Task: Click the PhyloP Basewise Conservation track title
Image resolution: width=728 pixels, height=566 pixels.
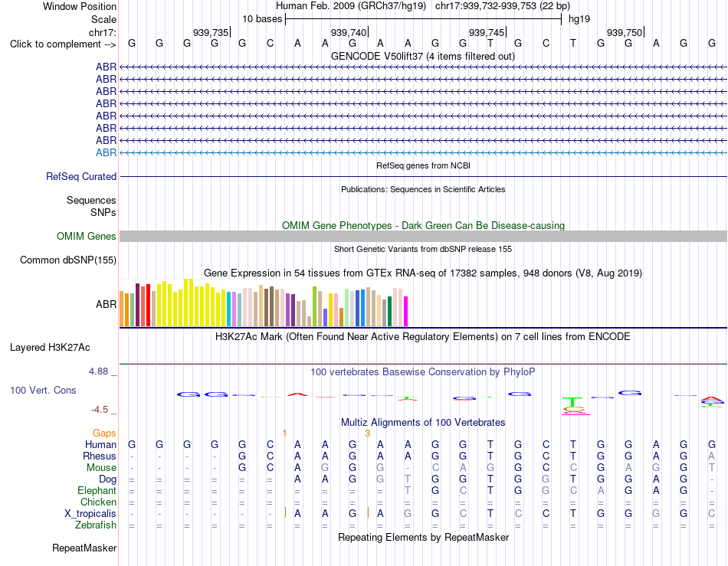Action: (x=423, y=372)
